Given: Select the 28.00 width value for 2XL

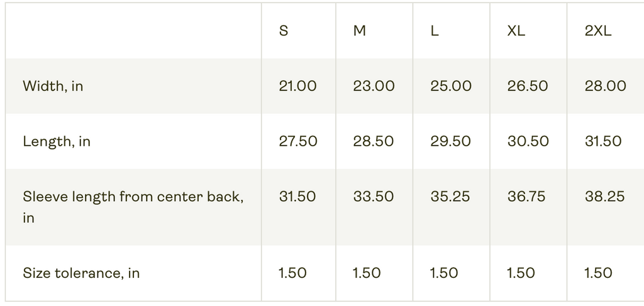Looking at the screenshot, I should [x=606, y=86].
